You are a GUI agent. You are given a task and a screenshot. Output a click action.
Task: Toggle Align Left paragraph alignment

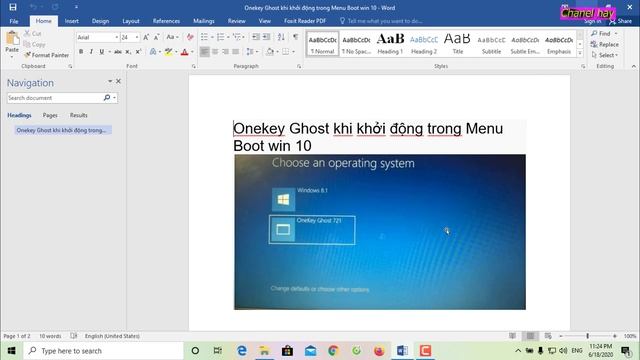204,52
